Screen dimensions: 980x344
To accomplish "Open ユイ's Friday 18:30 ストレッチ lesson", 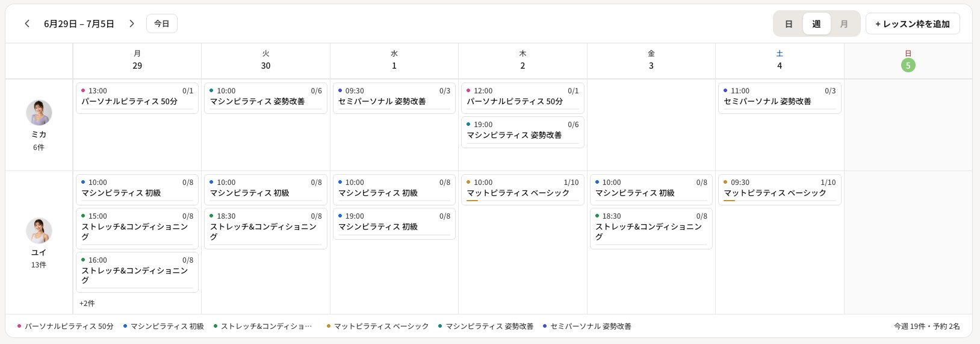I will pos(651,229).
